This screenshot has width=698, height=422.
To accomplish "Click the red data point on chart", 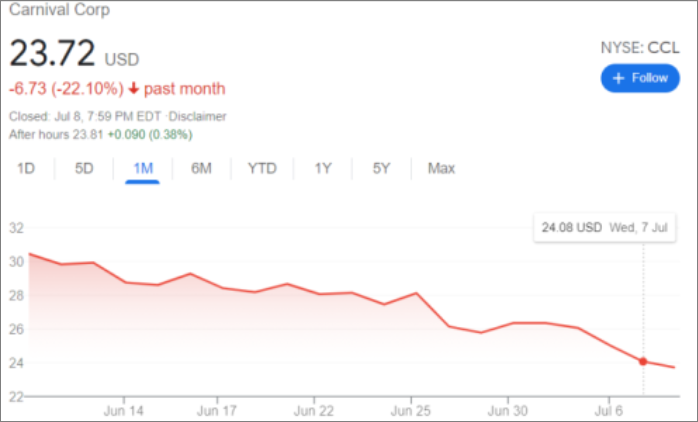I will pos(643,362).
